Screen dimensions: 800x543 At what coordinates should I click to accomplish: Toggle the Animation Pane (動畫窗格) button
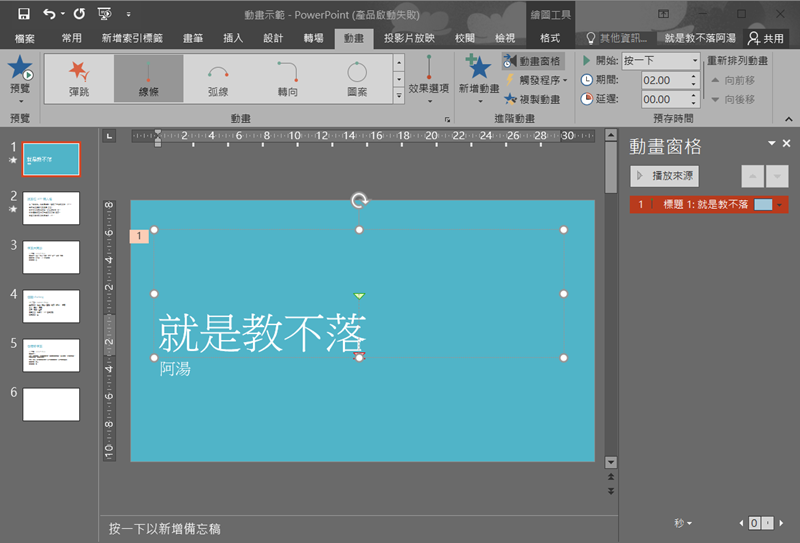(x=533, y=61)
